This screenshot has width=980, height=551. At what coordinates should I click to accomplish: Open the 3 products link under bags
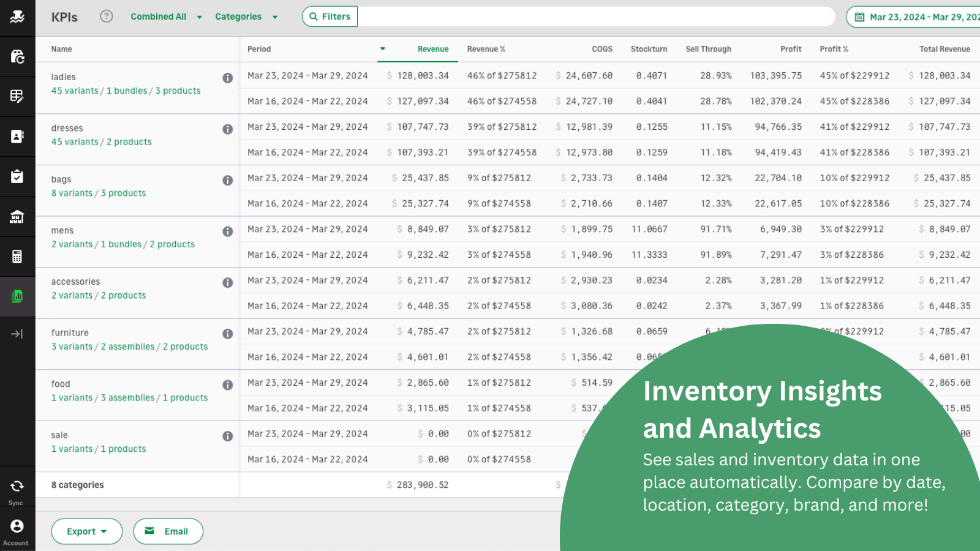click(123, 192)
